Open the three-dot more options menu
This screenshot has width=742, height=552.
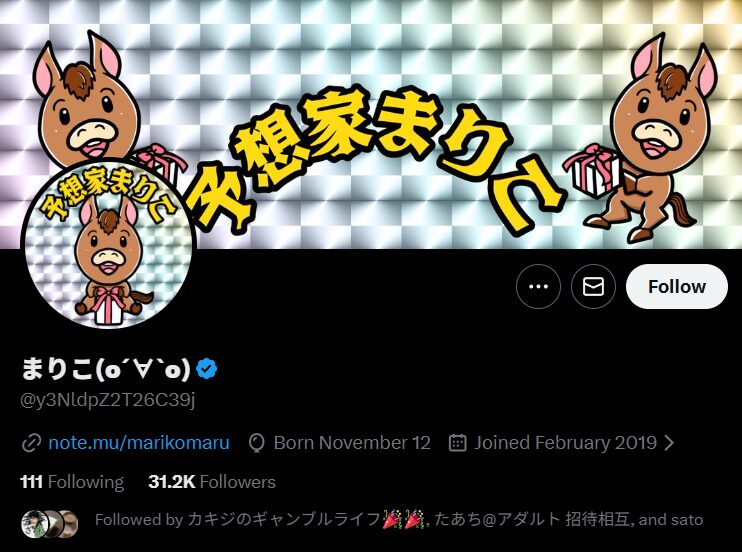click(x=538, y=286)
